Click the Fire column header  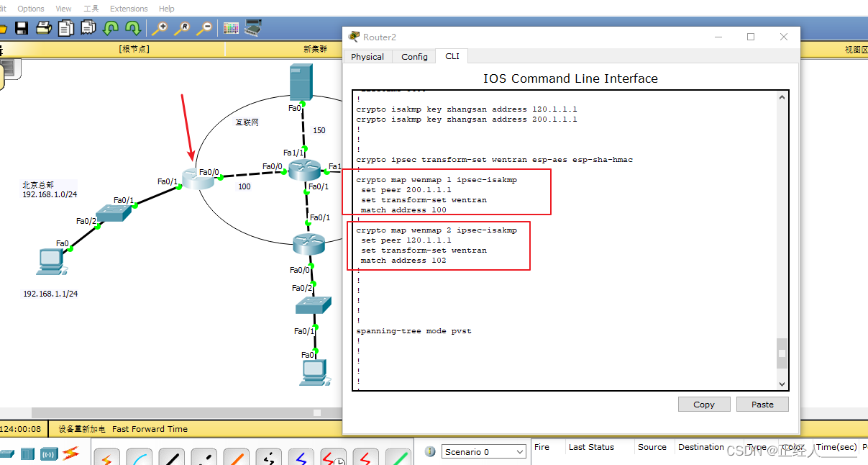(542, 447)
